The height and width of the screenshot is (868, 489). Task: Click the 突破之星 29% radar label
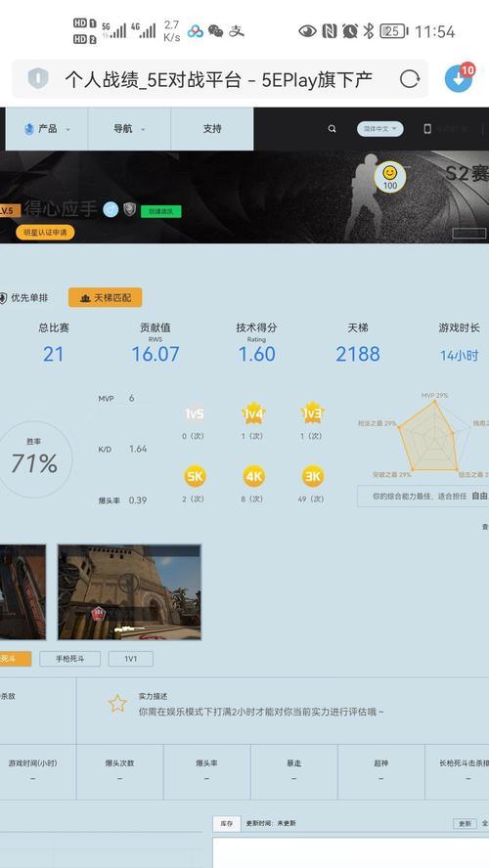[391, 474]
